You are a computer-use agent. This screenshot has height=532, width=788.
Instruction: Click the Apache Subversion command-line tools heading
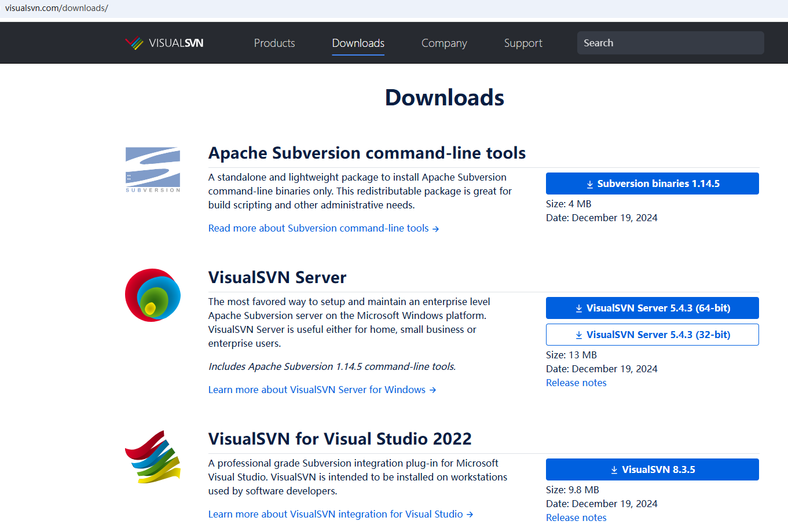366,153
